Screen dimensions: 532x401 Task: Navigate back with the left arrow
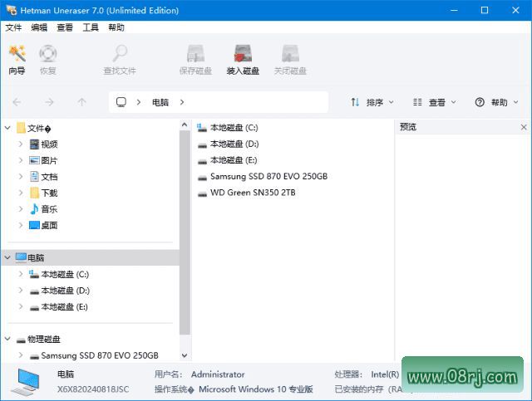(x=17, y=102)
